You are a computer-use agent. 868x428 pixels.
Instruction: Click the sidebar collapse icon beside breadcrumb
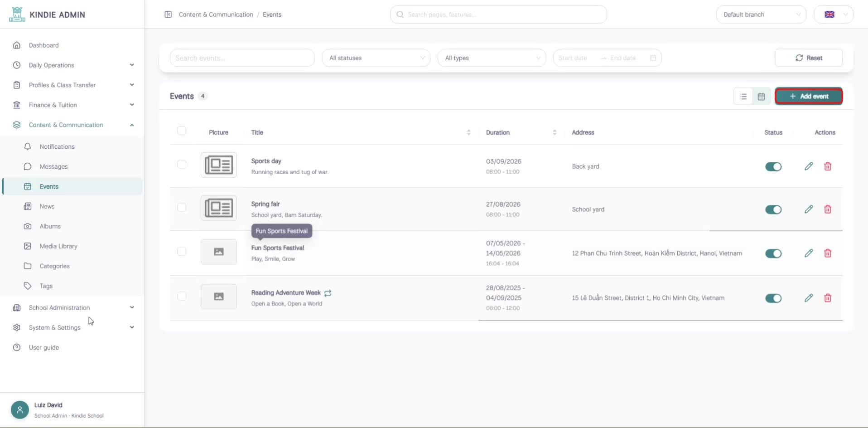coord(168,15)
